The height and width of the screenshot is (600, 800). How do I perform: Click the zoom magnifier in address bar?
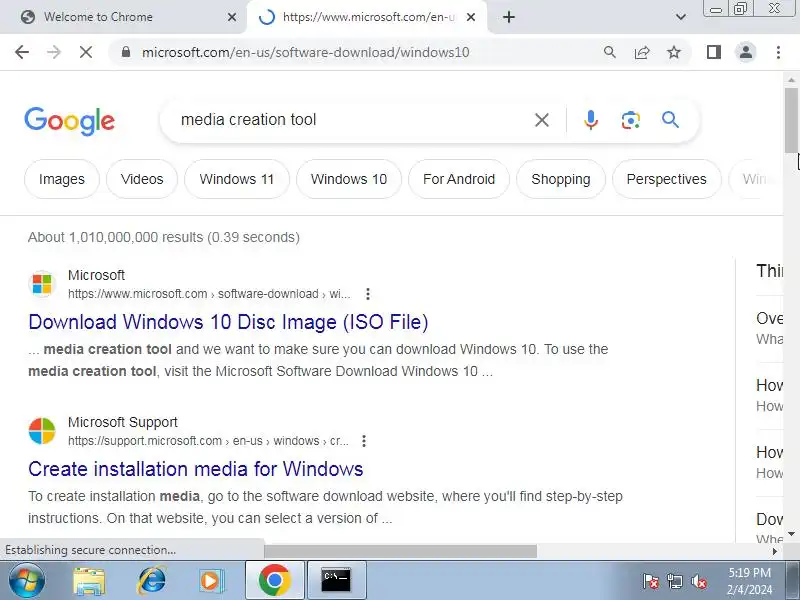tap(610, 52)
